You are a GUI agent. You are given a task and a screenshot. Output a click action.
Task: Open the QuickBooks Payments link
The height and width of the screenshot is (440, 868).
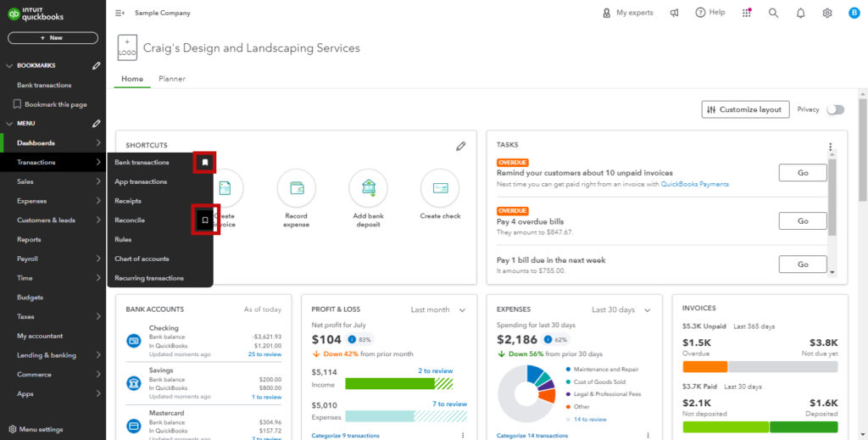[694, 184]
